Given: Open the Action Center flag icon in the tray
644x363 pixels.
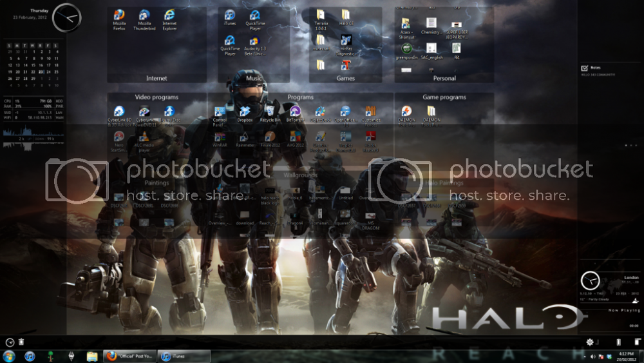Looking at the screenshot, I should (x=601, y=357).
